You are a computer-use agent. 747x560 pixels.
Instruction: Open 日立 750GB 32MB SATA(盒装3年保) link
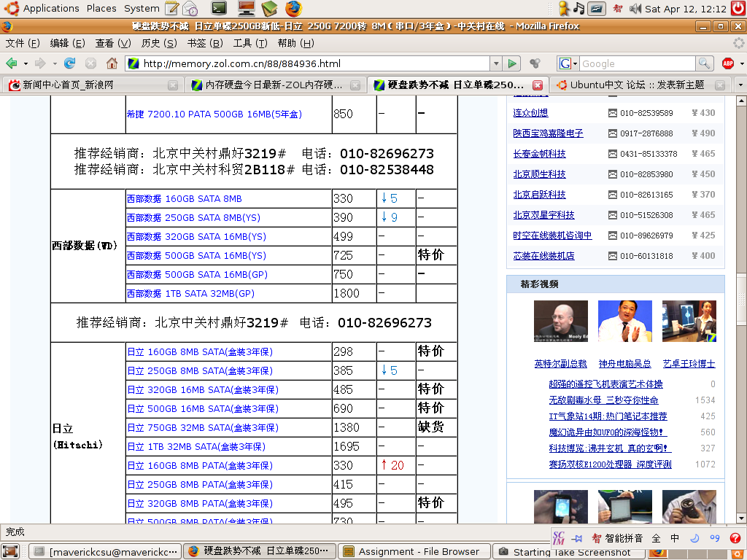pyautogui.click(x=203, y=427)
